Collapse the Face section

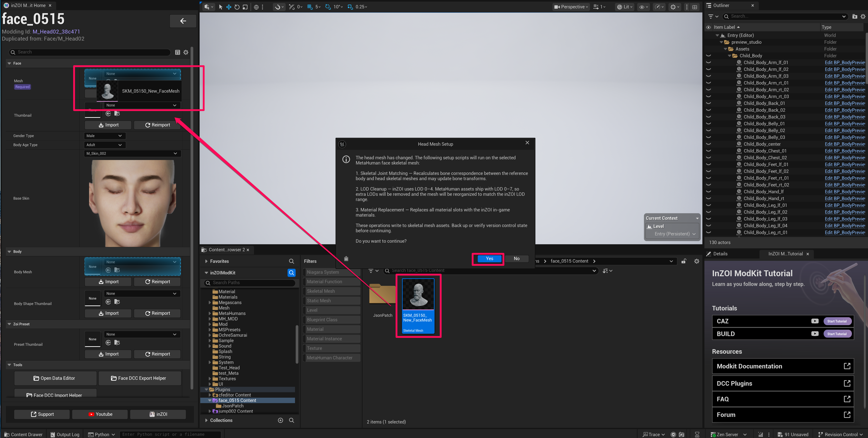10,63
